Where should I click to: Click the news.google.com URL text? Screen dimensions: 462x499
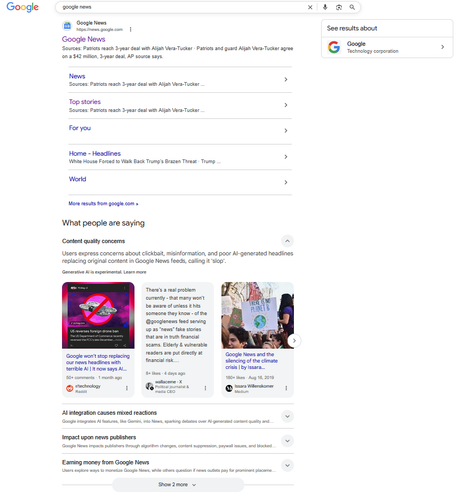tap(100, 30)
